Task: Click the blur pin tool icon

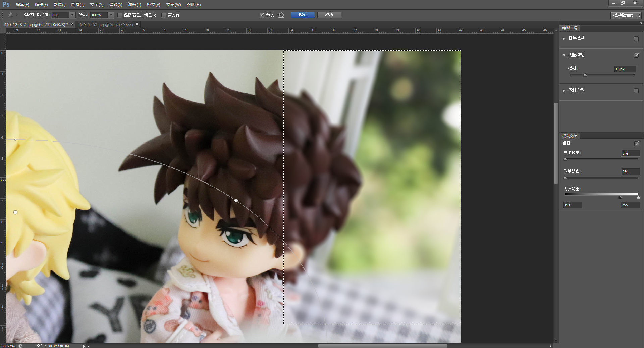Action: pyautogui.click(x=10, y=15)
